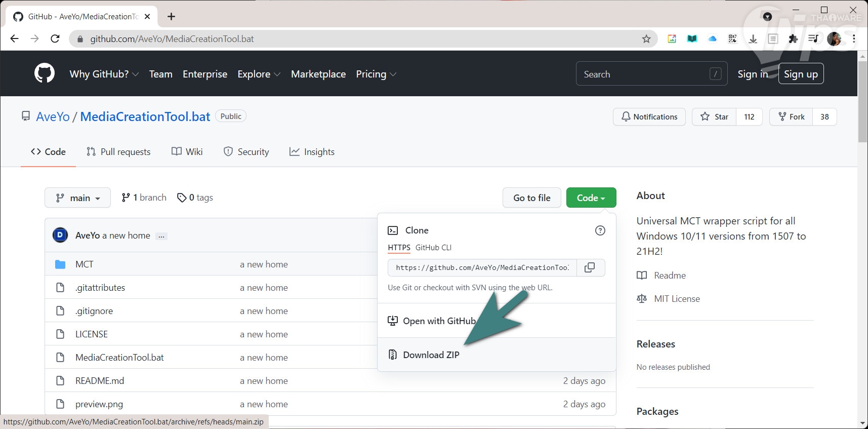Switch to the Insights tab

(x=312, y=152)
